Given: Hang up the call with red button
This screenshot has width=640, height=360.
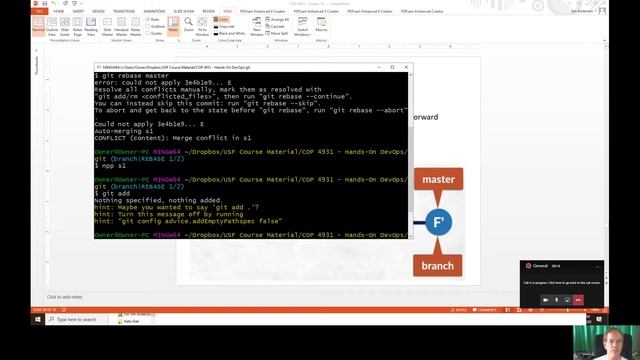Looking at the screenshot, I should pyautogui.click(x=578, y=300).
